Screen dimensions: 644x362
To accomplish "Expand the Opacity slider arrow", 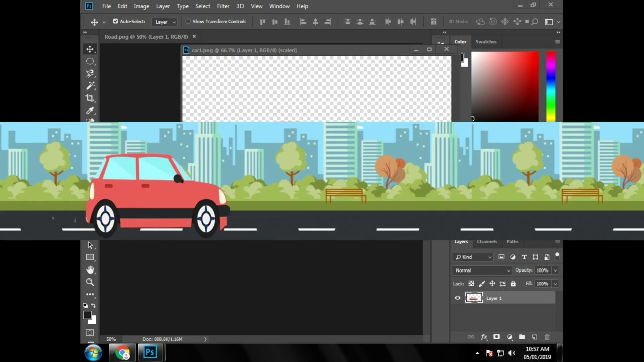I will coord(555,270).
